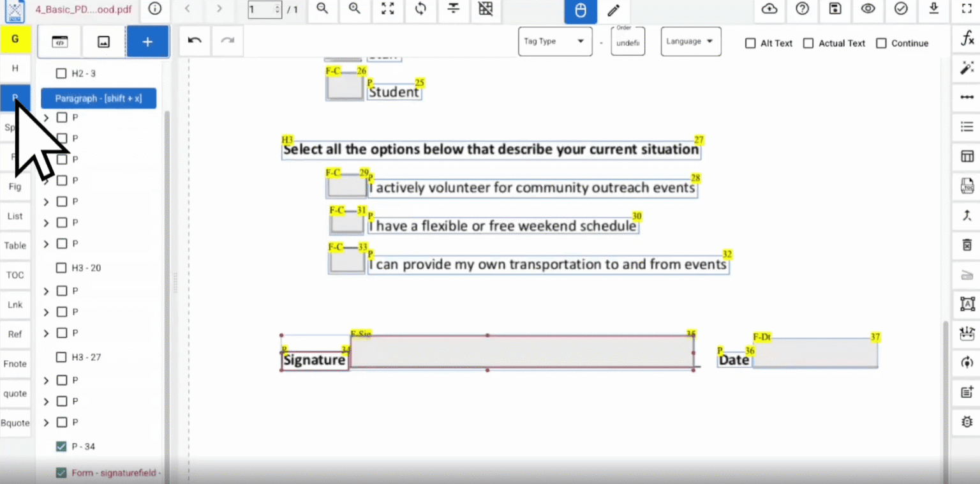Click the download arrow icon
The image size is (980, 484).
click(934, 9)
